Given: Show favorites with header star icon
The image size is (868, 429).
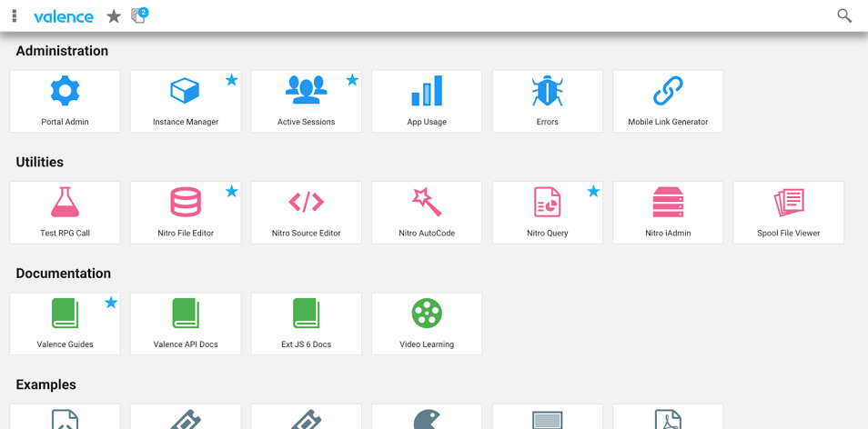Looking at the screenshot, I should pyautogui.click(x=114, y=16).
